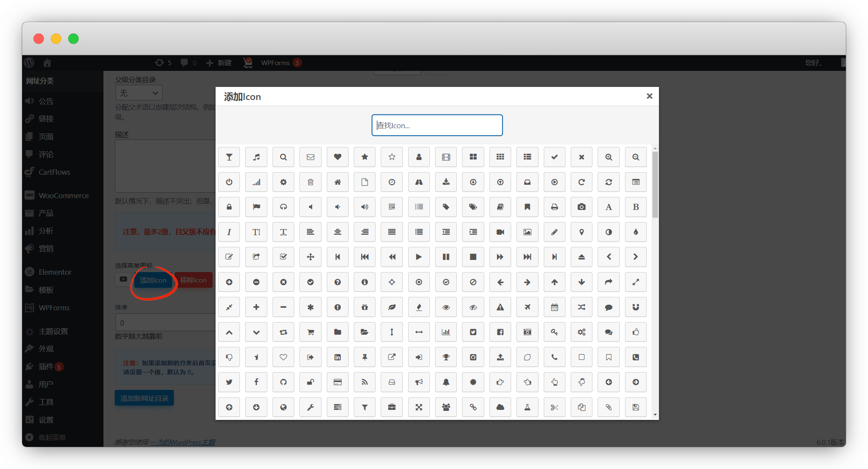
Task: Close the 添加Icon dialog
Action: pyautogui.click(x=649, y=96)
